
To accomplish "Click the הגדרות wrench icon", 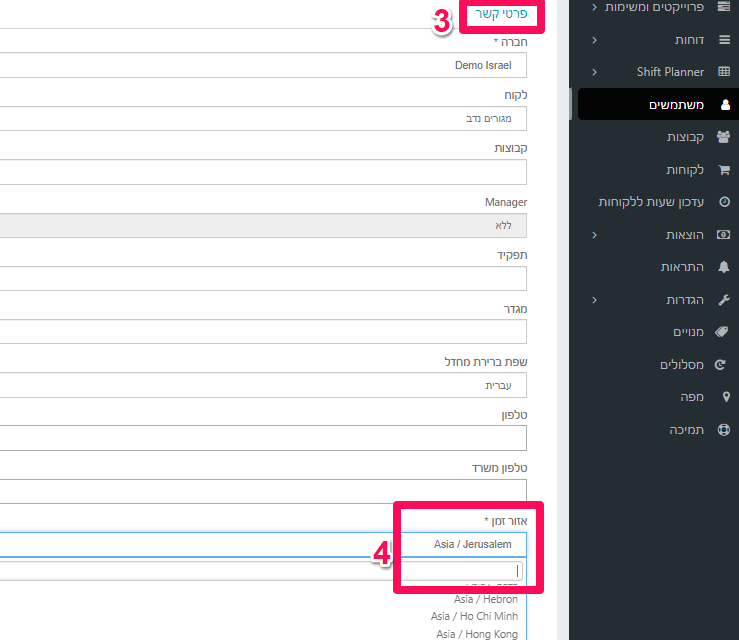I will 724,300.
